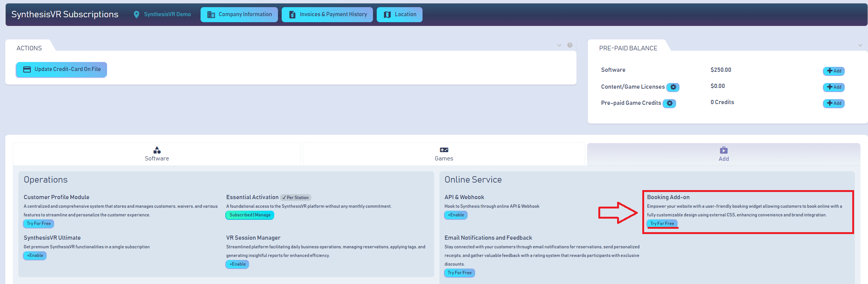This screenshot has height=284, width=868.
Task: Click the Essential Activation title
Action: point(252,197)
